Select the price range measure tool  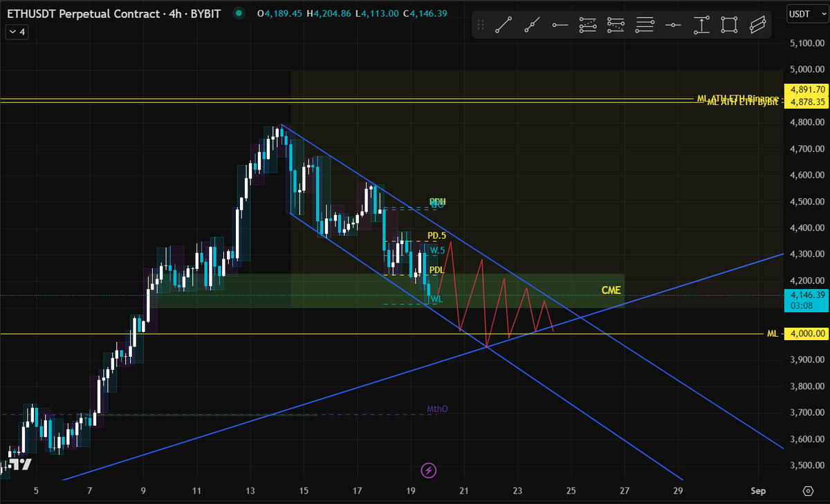[701, 26]
